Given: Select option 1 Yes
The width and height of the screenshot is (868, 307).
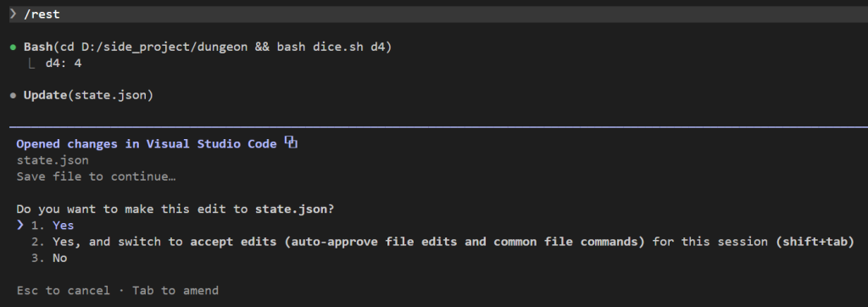Looking at the screenshot, I should pos(52,225).
